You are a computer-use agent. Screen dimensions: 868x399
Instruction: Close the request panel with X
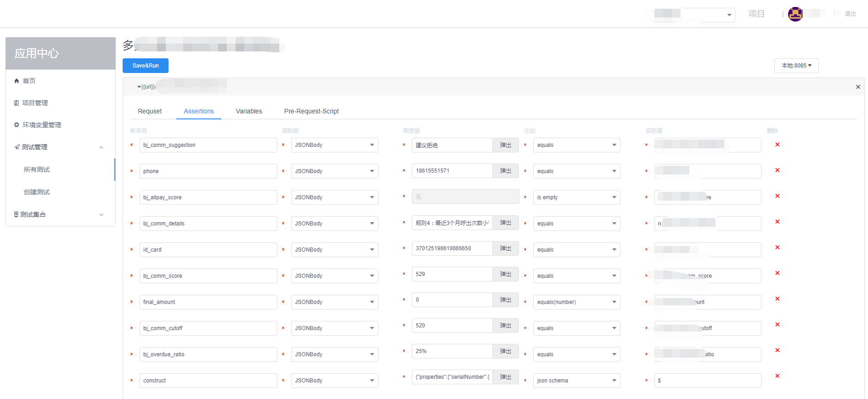click(x=858, y=87)
